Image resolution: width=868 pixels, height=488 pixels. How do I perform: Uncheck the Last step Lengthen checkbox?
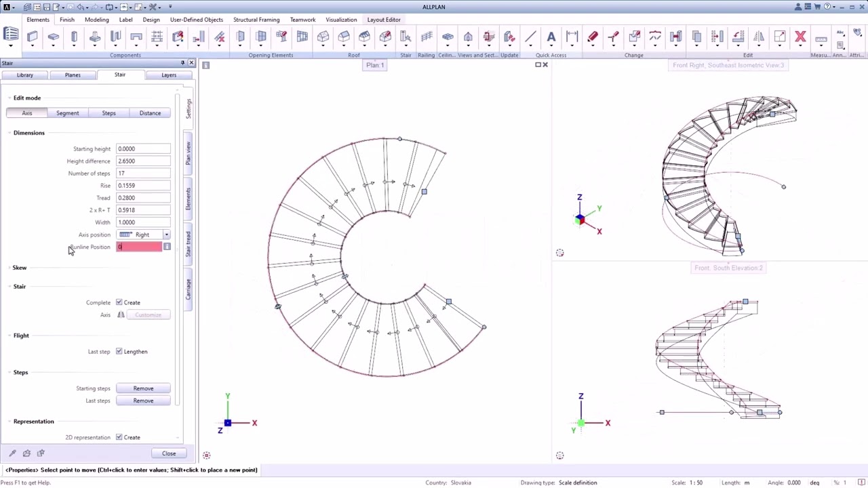coord(119,351)
